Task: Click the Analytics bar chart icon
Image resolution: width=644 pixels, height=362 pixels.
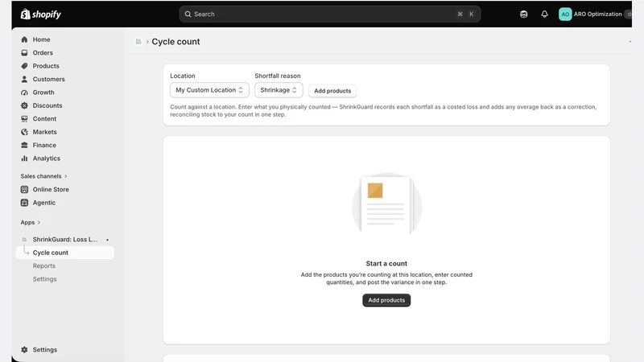Action: (x=24, y=158)
